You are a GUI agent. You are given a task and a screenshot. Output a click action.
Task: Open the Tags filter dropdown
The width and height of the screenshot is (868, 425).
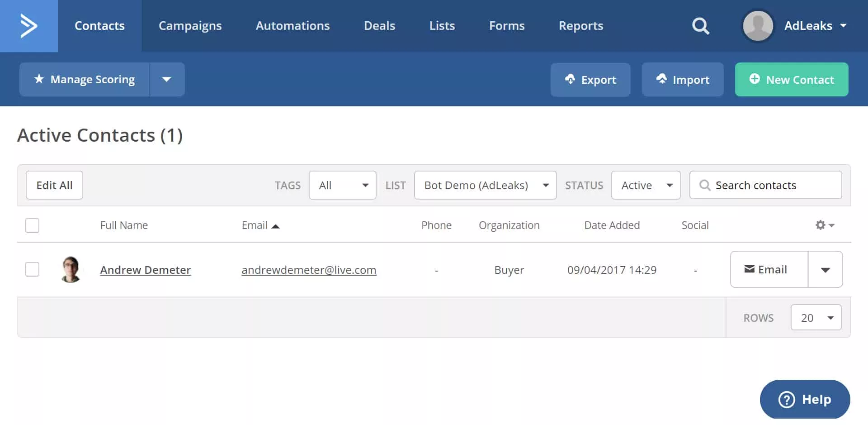coord(343,185)
